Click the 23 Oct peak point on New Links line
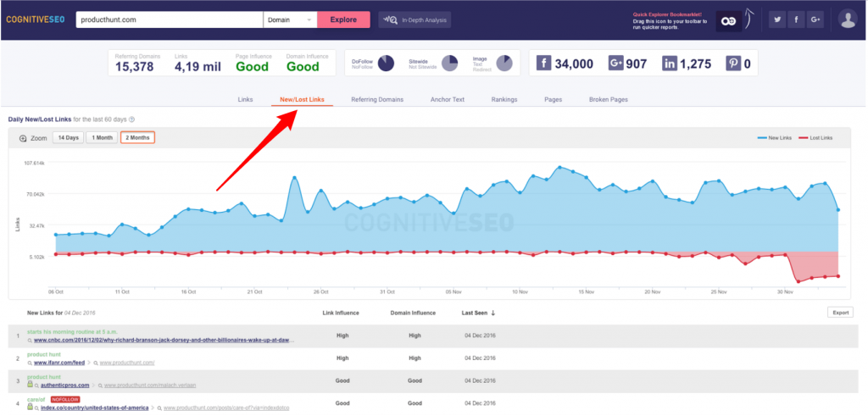This screenshot has height=416, width=868. (294, 178)
